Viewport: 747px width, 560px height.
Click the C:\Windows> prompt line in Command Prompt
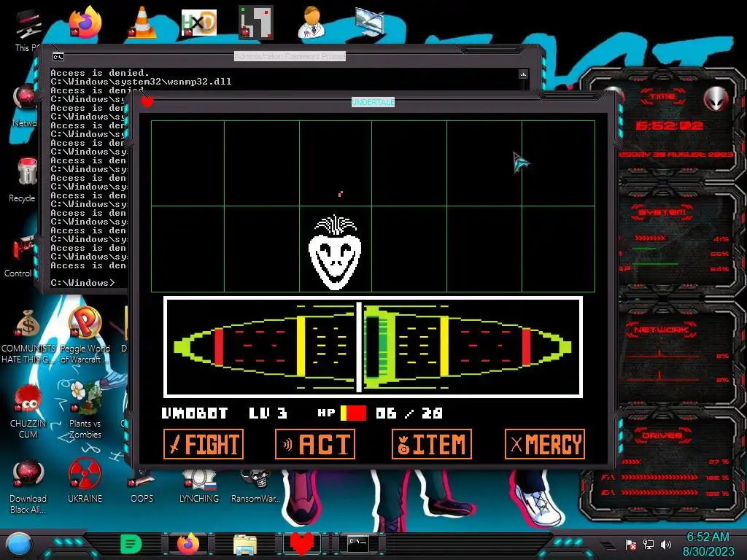[83, 283]
